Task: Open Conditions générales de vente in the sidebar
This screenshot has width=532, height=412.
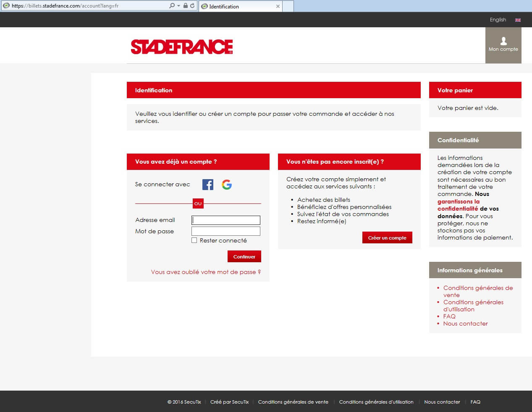Action: [478, 291]
